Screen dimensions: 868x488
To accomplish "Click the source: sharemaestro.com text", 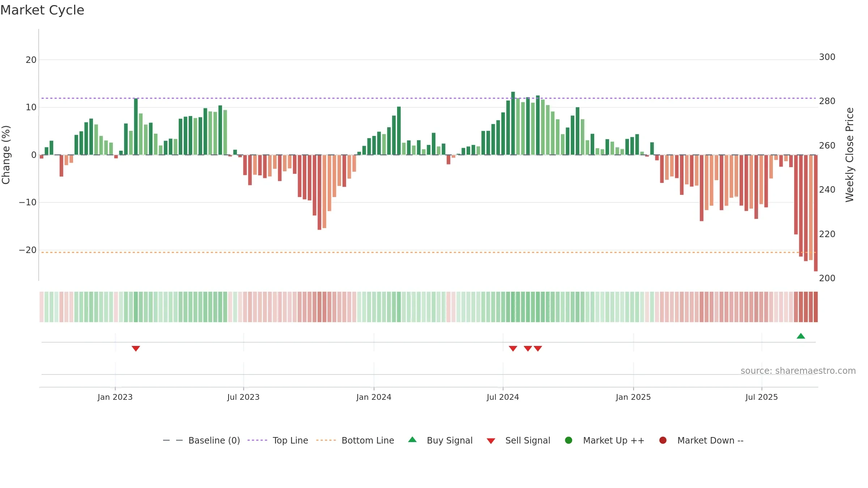I will tap(798, 371).
